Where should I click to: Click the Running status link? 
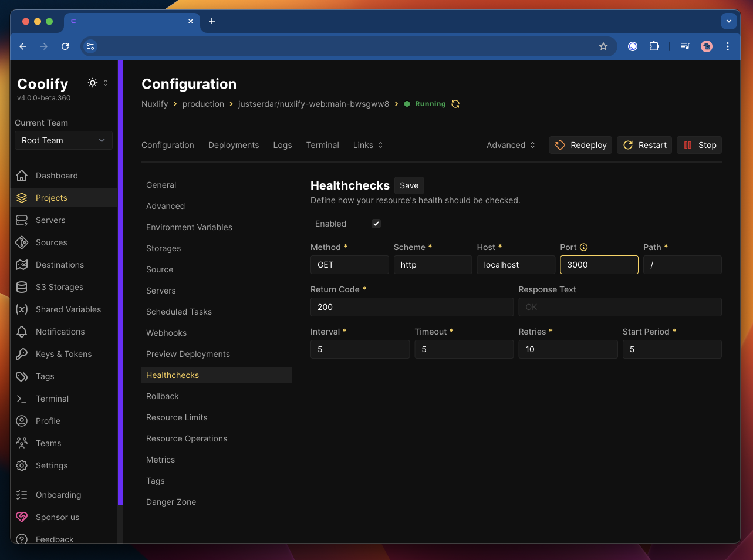coord(430,104)
